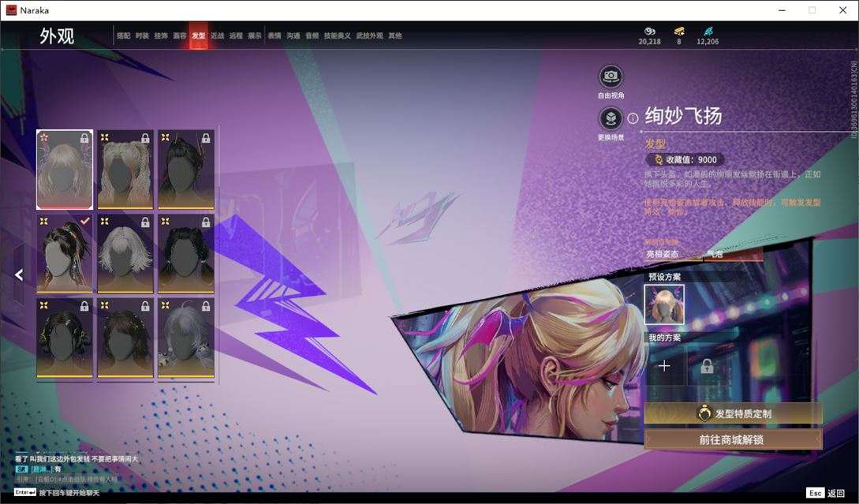Screen dimensions: 859x504
Task: Switch to the 远程 tab
Action: [236, 35]
